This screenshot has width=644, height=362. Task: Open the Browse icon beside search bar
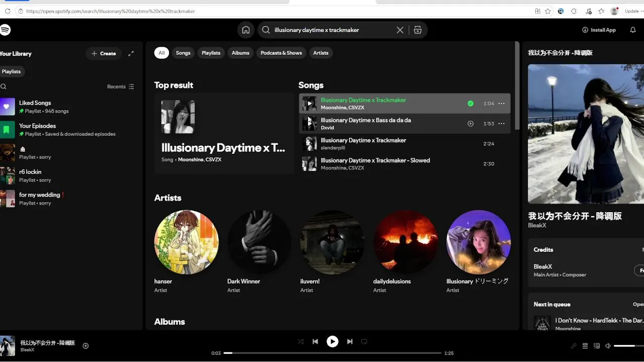418,30
